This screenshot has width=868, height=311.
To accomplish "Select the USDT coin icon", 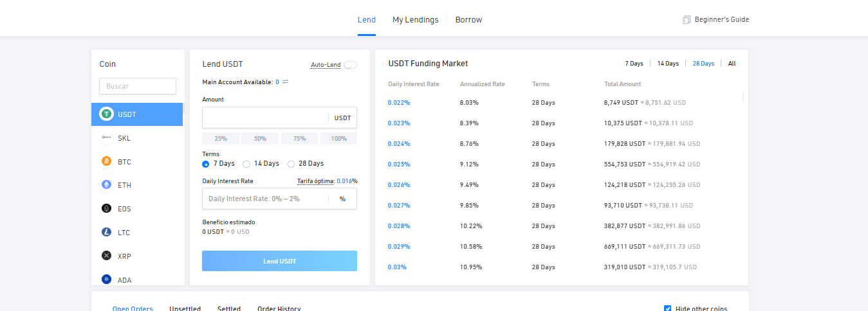I will click(x=106, y=114).
